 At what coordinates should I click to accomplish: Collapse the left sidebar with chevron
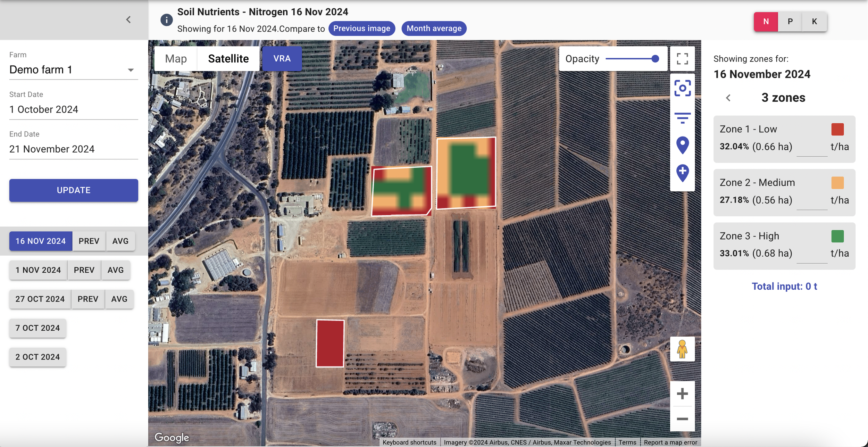128,20
